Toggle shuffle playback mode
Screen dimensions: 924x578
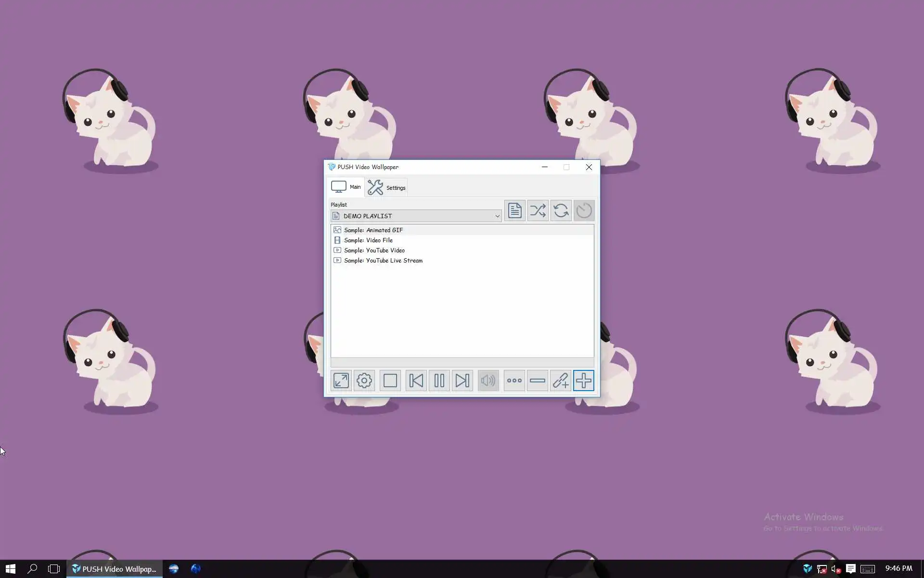pos(538,210)
